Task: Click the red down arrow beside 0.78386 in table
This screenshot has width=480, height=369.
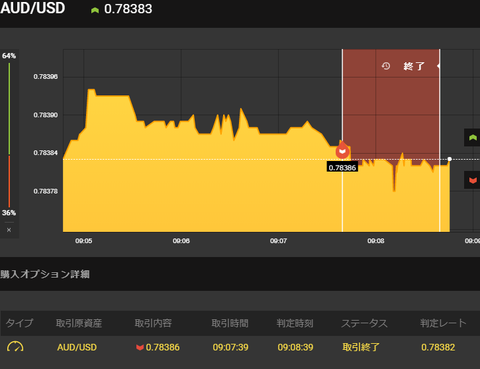Action: point(140,348)
